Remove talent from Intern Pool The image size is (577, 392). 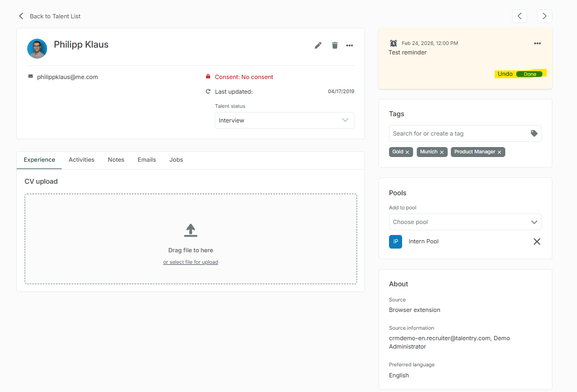click(x=537, y=242)
